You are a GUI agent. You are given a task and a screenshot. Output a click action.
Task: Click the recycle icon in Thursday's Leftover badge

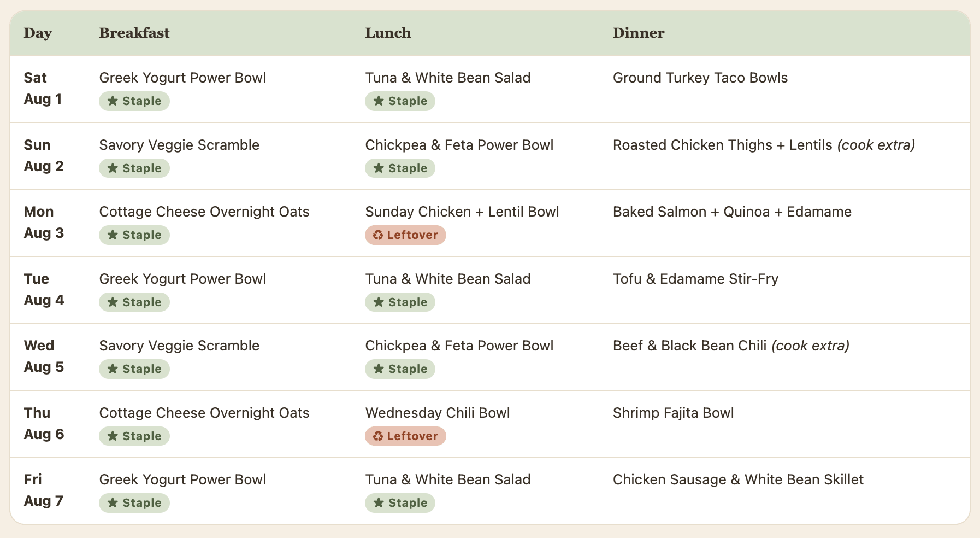pos(378,436)
